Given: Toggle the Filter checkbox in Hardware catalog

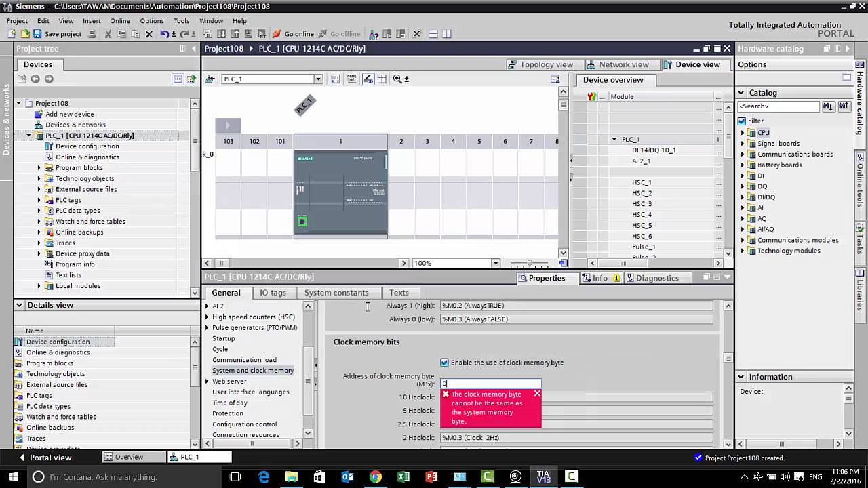Looking at the screenshot, I should pos(742,121).
